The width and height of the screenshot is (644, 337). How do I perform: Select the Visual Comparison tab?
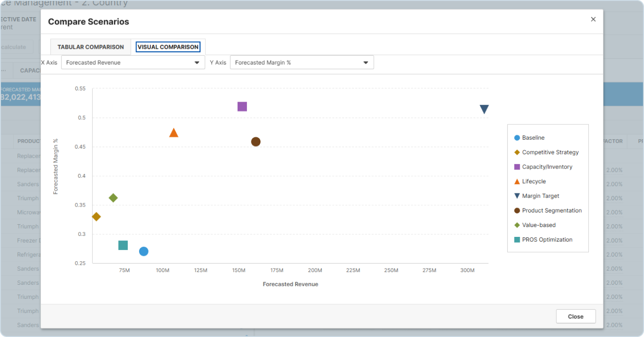tap(168, 47)
